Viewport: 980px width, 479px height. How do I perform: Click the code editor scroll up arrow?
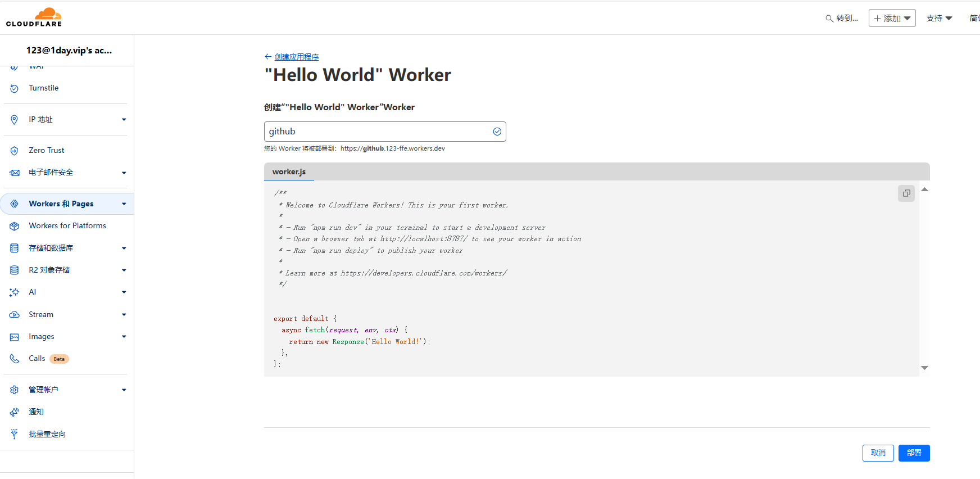(924, 190)
